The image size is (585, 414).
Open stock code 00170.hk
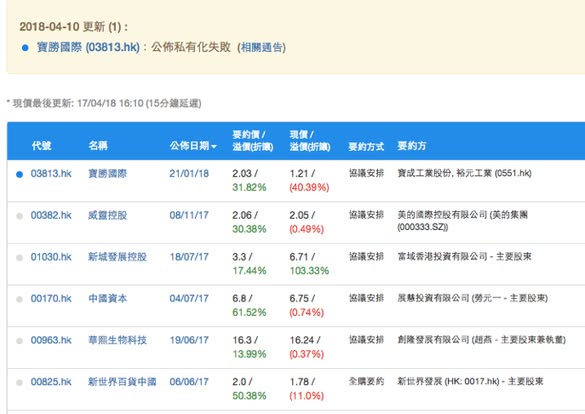tap(51, 298)
